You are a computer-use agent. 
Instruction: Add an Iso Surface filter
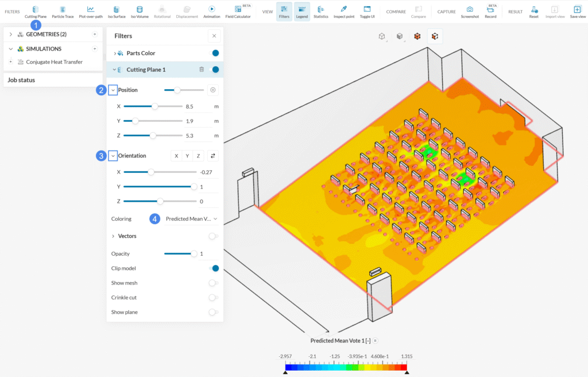click(x=117, y=11)
